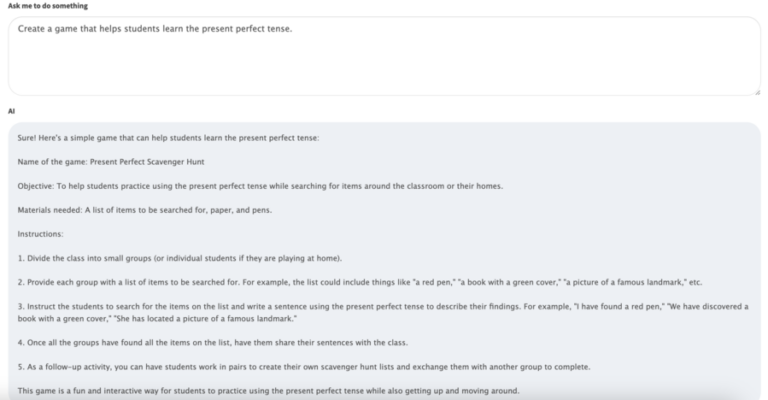Click the "Instructions:" heading text
The width and height of the screenshot is (768, 400).
(x=40, y=233)
